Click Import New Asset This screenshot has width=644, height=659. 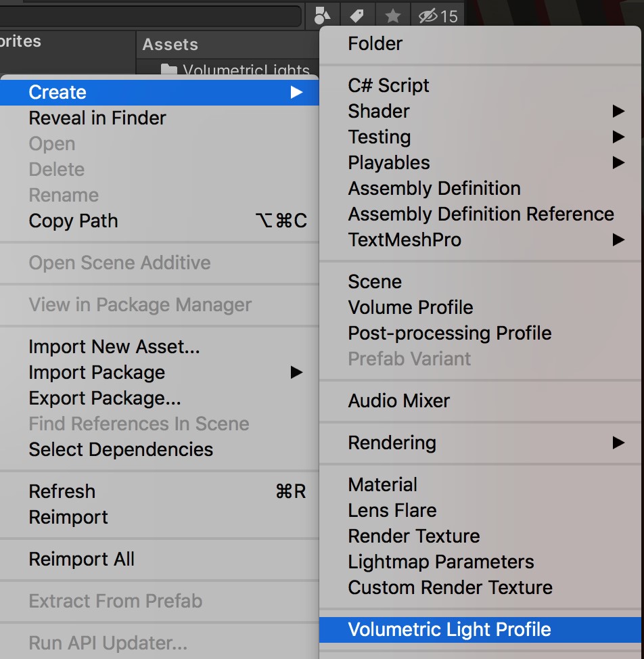(x=114, y=346)
